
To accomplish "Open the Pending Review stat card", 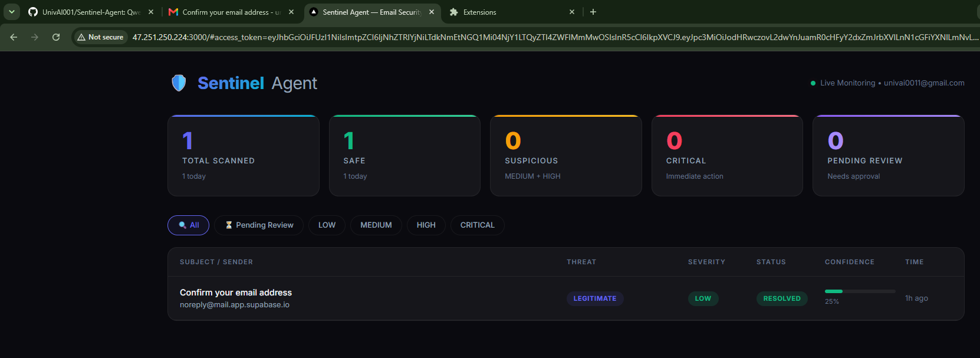I will click(x=889, y=156).
